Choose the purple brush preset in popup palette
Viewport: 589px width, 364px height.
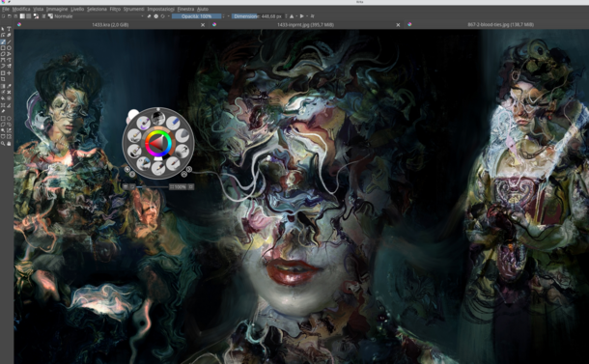[144, 123]
